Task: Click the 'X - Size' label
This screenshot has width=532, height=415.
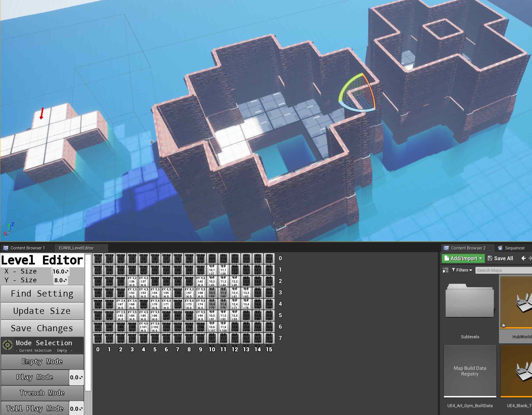Action: 20,271
